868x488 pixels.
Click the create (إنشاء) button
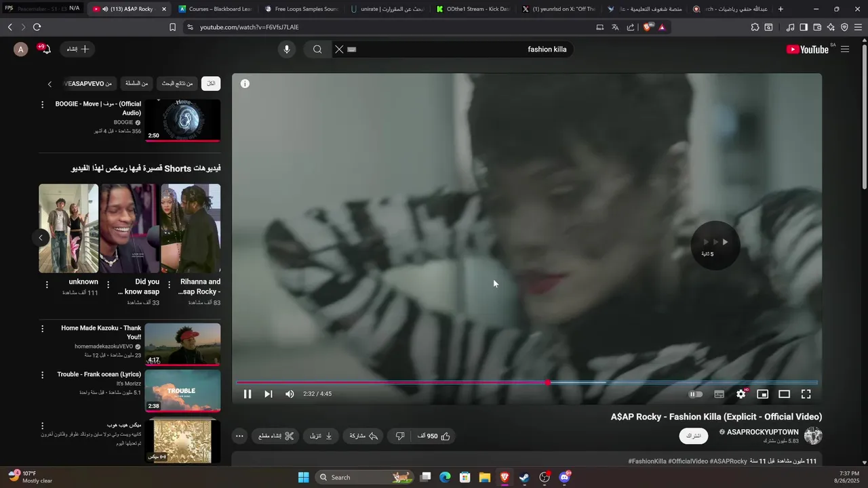(77, 49)
